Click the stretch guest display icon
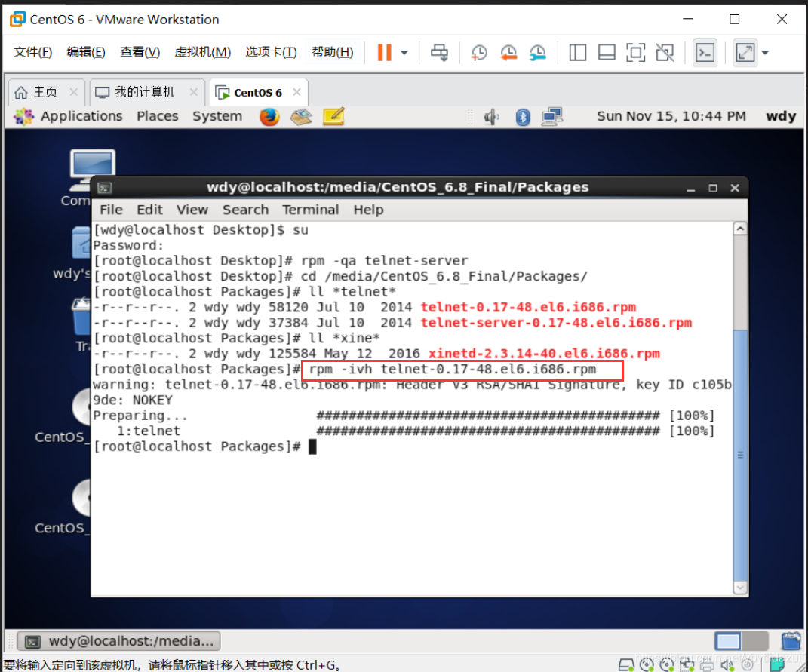Viewport: 808px width, 672px height. coord(745,52)
